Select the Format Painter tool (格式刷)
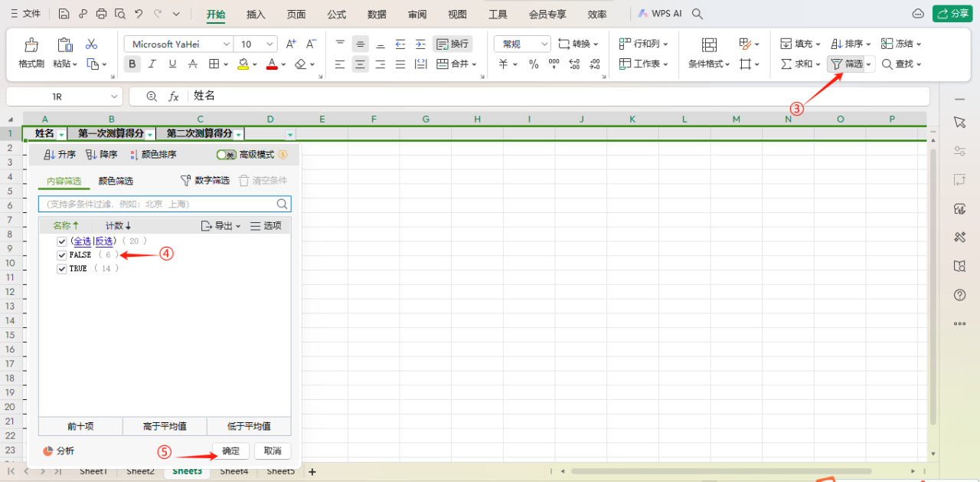 click(x=31, y=54)
